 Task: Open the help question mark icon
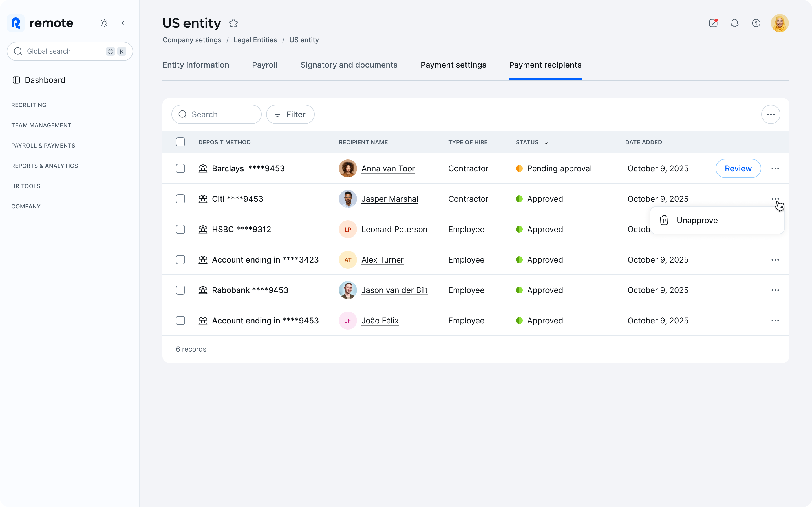(756, 23)
